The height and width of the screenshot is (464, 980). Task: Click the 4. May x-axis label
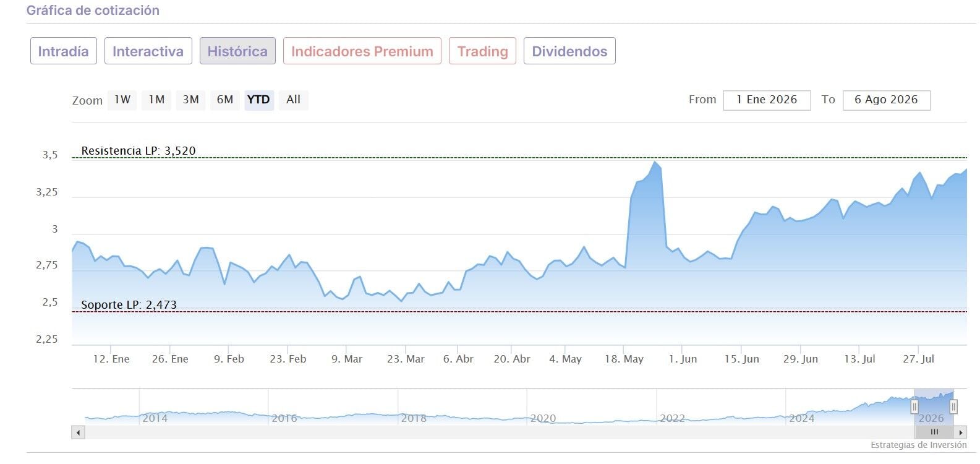point(565,359)
